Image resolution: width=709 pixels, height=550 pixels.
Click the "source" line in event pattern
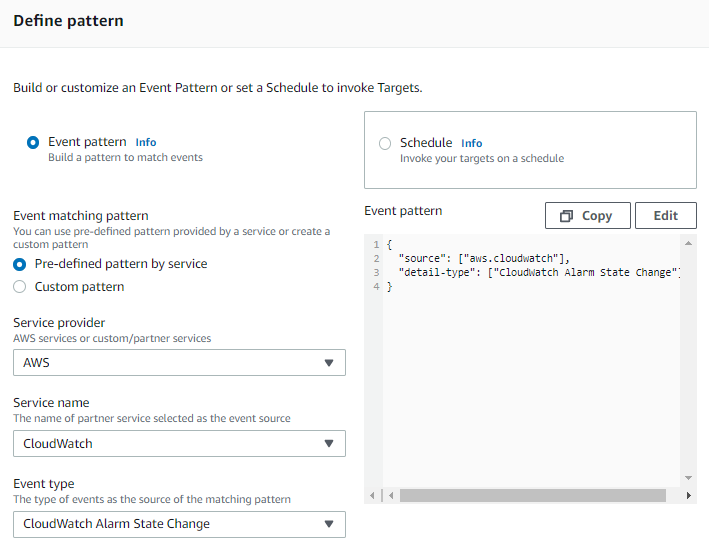coord(484,259)
